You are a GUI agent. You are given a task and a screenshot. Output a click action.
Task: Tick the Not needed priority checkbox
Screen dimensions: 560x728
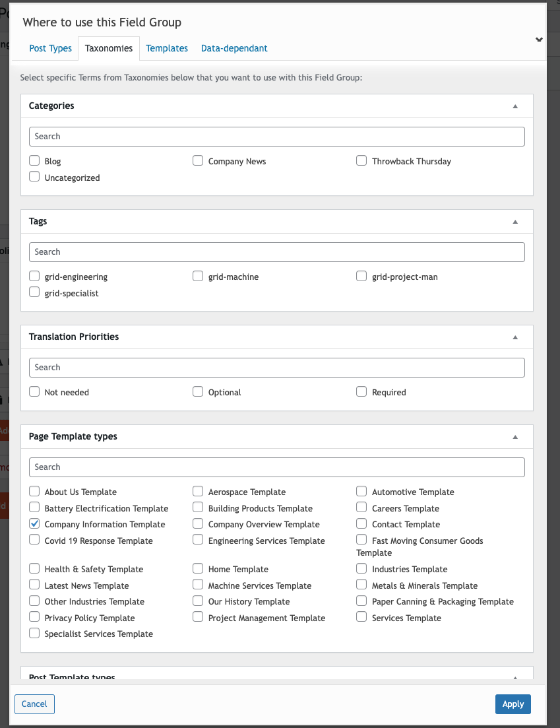(34, 391)
